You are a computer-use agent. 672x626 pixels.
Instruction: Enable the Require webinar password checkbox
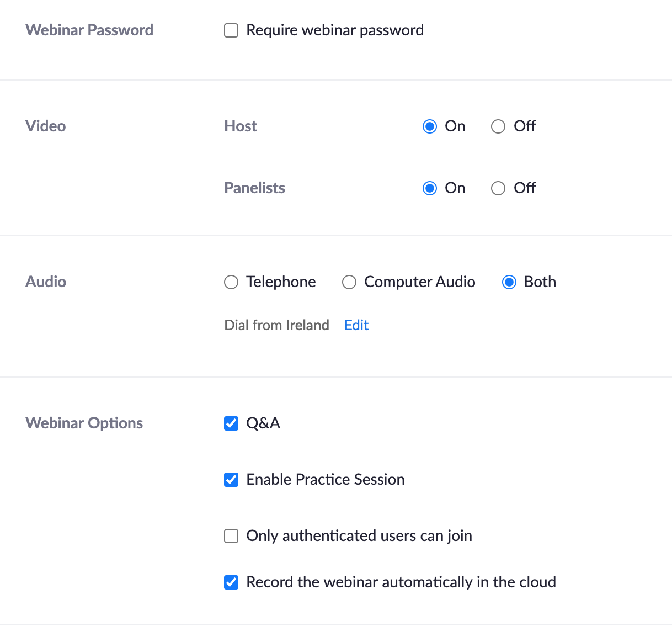click(231, 30)
